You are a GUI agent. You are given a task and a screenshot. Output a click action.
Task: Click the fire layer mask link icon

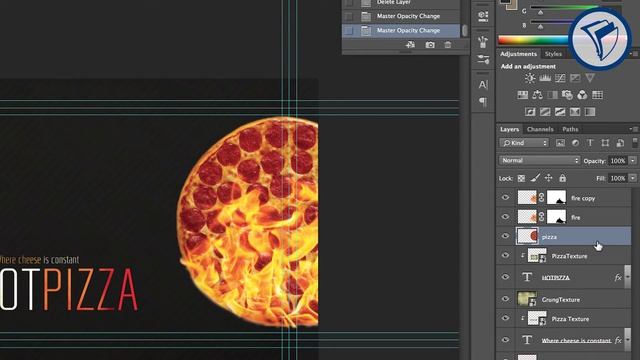(x=542, y=217)
